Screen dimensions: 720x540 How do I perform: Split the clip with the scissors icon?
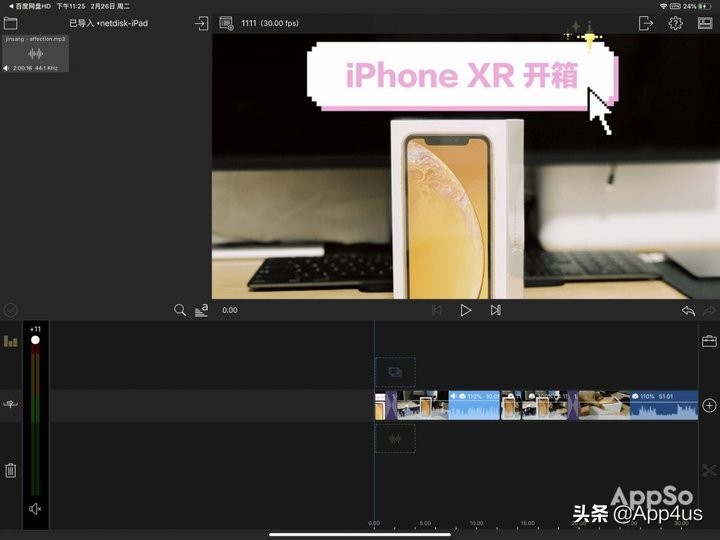(x=709, y=470)
